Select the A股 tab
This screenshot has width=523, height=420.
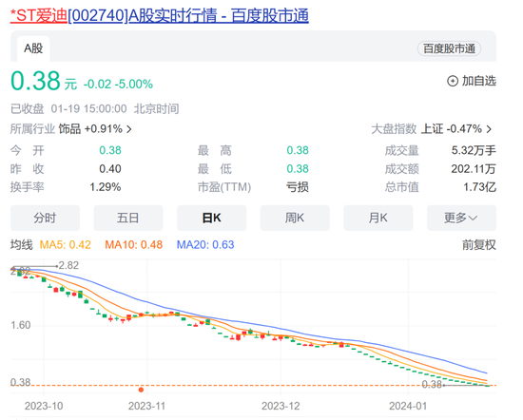(33, 48)
